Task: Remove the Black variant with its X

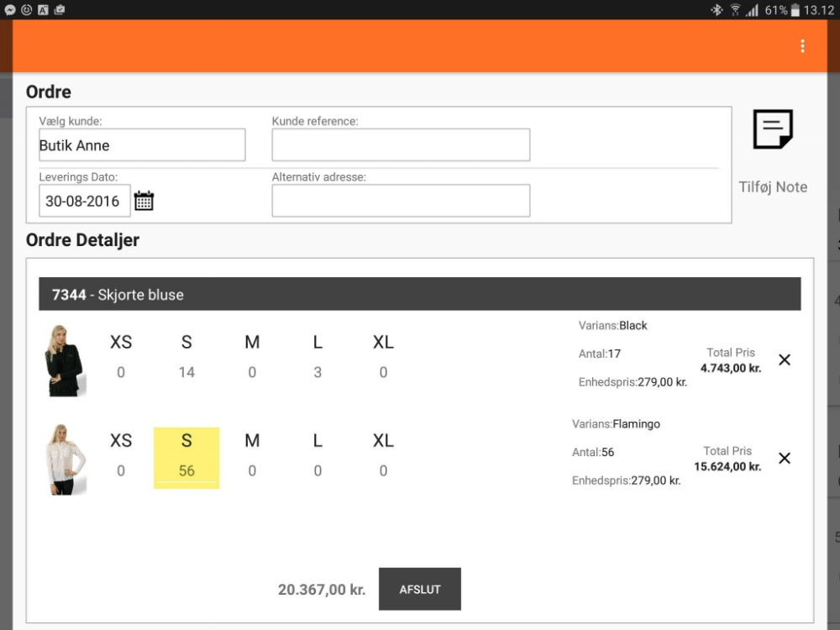Action: (785, 360)
